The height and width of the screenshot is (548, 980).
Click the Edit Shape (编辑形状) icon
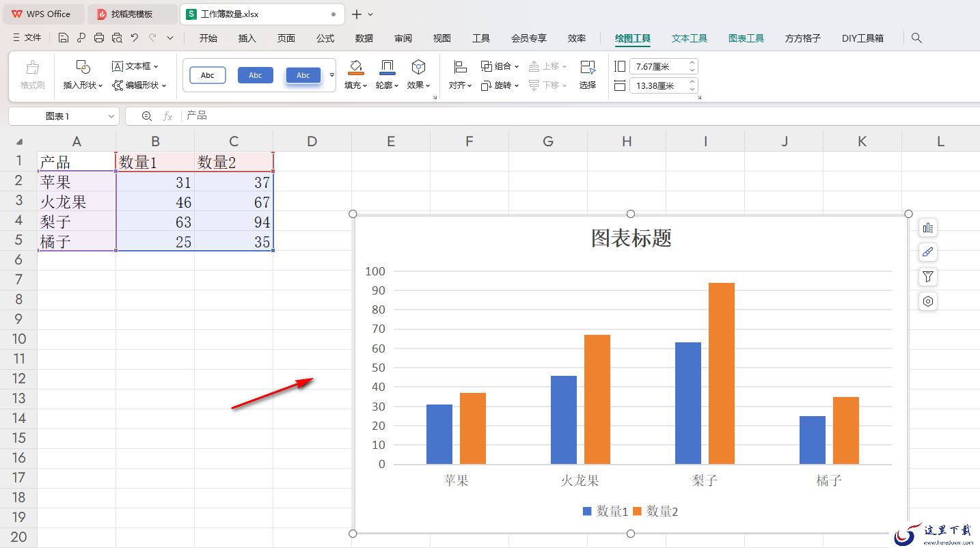click(118, 85)
